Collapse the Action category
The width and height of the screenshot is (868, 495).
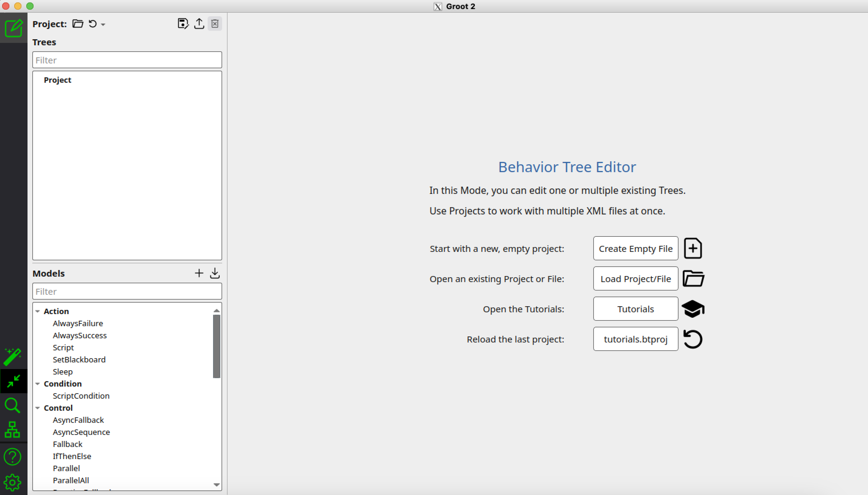point(37,311)
